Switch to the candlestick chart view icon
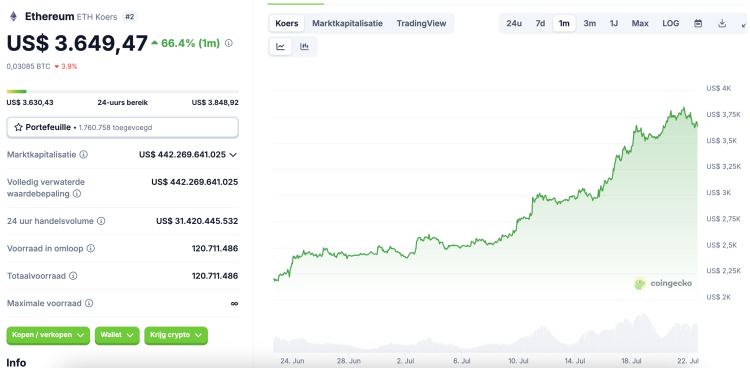Image resolution: width=750 pixels, height=368 pixels. coord(304,46)
